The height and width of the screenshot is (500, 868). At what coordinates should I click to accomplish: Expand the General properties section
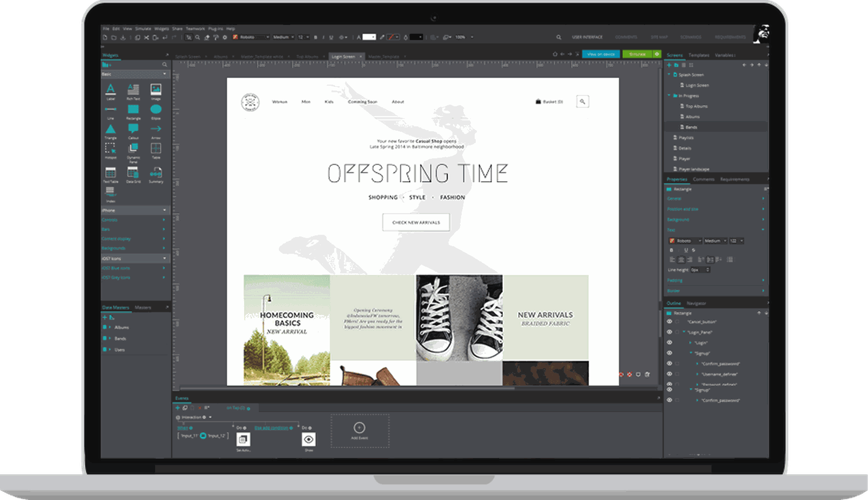click(x=716, y=199)
